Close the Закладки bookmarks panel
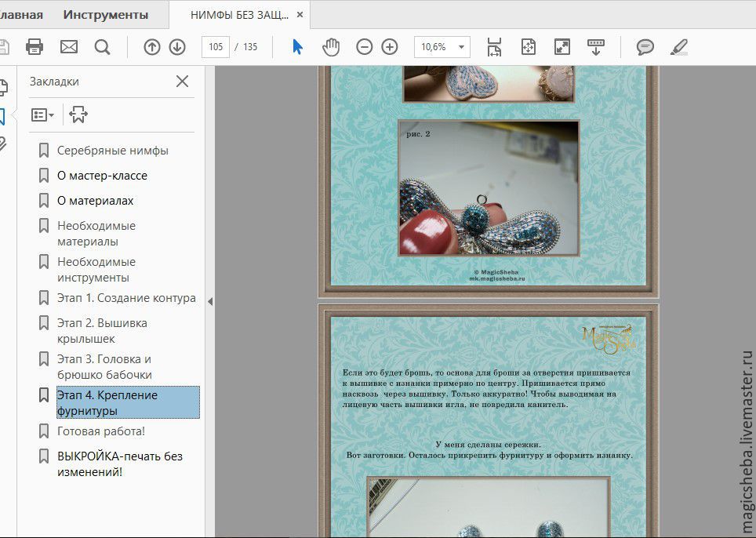This screenshot has width=756, height=538. (x=182, y=81)
